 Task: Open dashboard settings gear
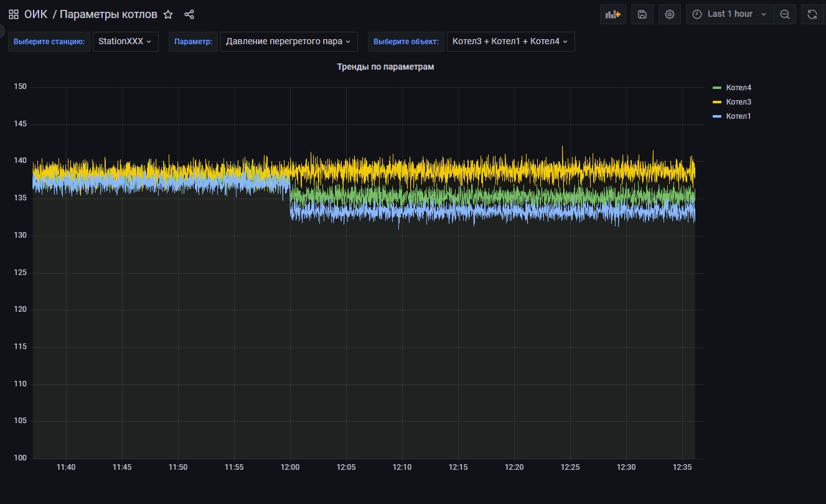click(670, 14)
